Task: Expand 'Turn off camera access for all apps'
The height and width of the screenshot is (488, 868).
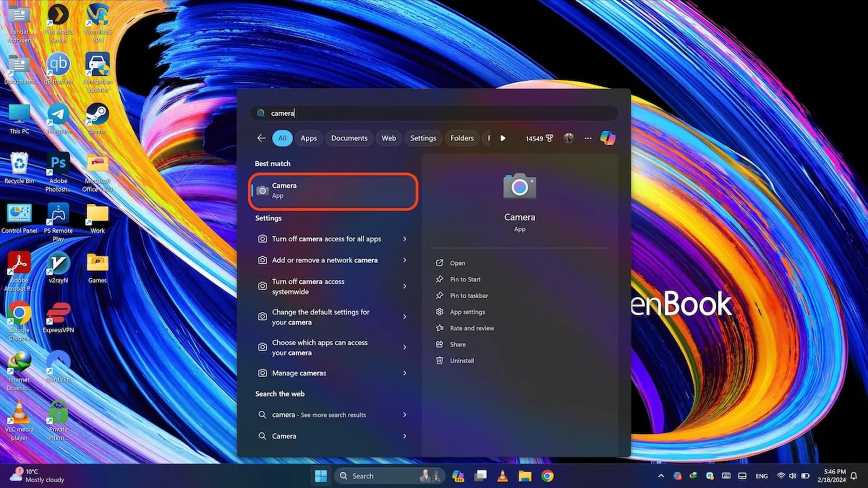Action: click(x=404, y=239)
